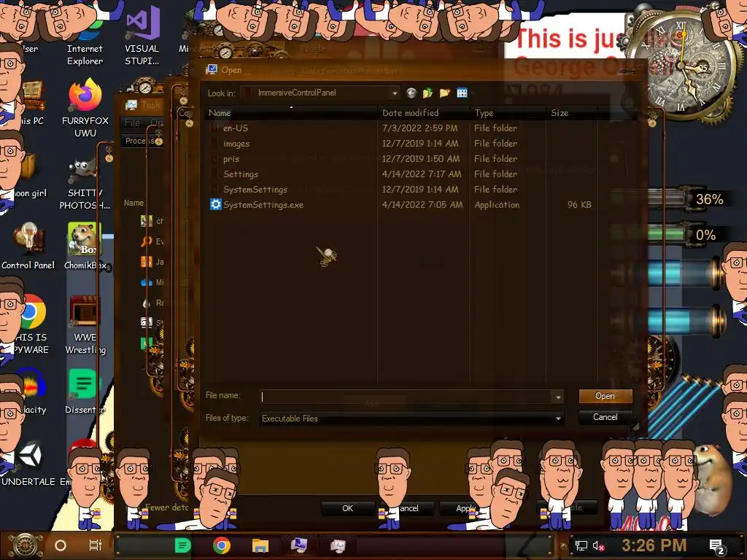This screenshot has height=560, width=747.
Task: Select the Dissenter desktop icon
Action: pos(85,392)
